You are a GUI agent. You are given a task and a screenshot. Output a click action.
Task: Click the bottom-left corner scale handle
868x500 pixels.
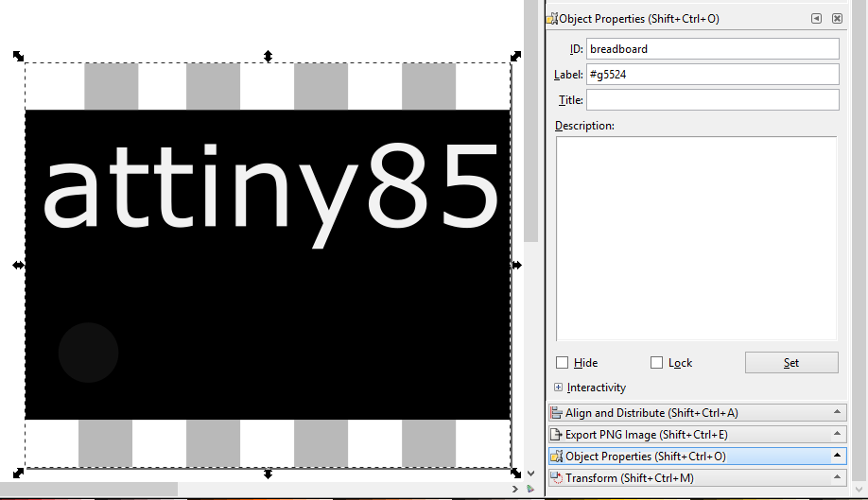18,473
